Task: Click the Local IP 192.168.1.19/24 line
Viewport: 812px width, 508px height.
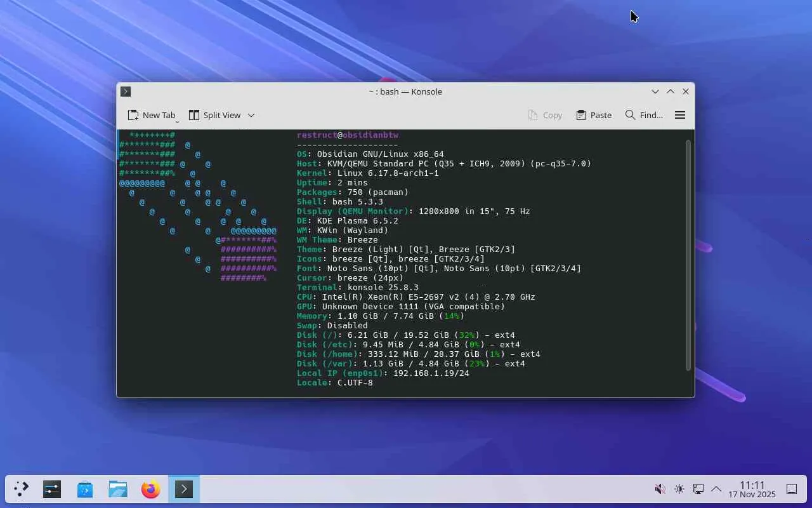Action: click(x=383, y=373)
